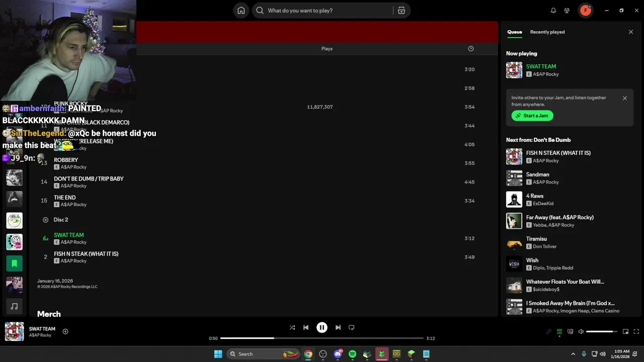Open the Browse icon in search bar

(401, 11)
